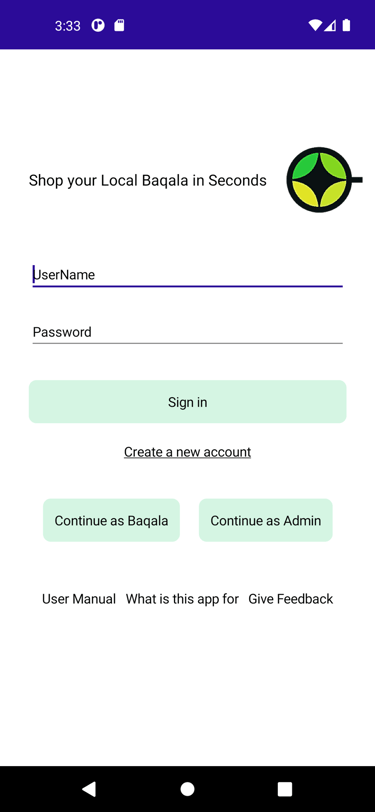
Task: Tap the Wi-Fi status icon
Action: [314, 25]
